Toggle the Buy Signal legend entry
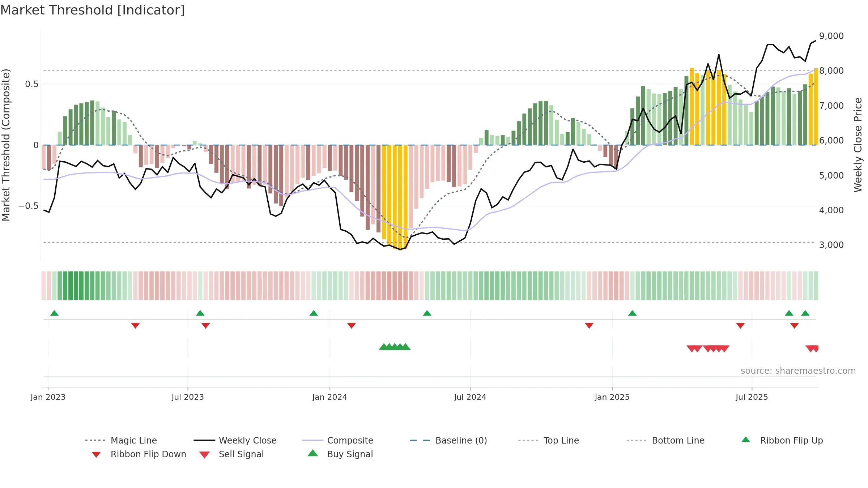This screenshot has height=488, width=868. coord(340,454)
